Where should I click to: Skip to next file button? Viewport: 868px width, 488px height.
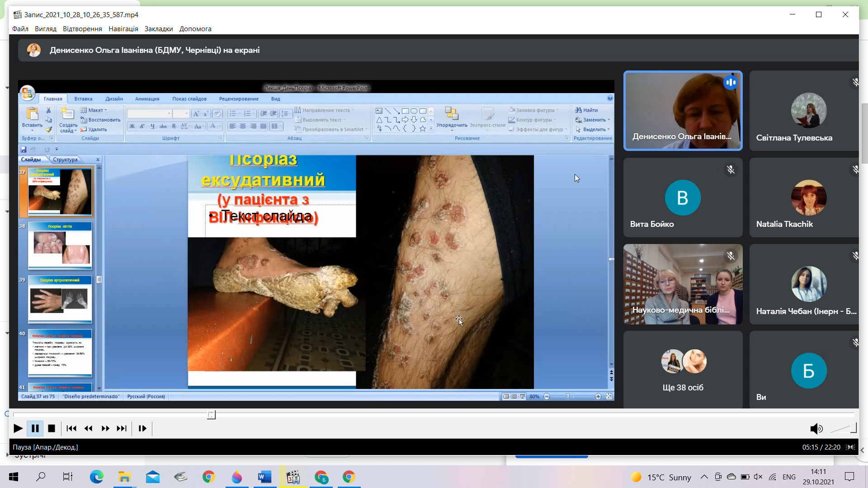click(122, 428)
